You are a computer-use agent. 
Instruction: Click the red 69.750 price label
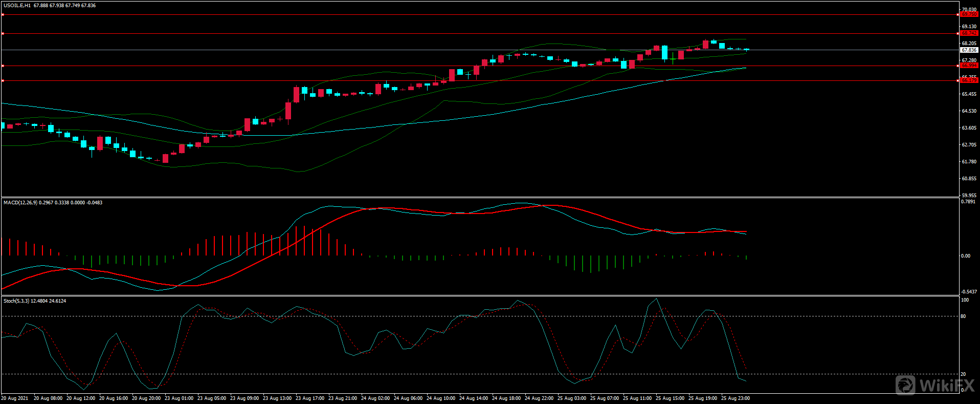969,14
